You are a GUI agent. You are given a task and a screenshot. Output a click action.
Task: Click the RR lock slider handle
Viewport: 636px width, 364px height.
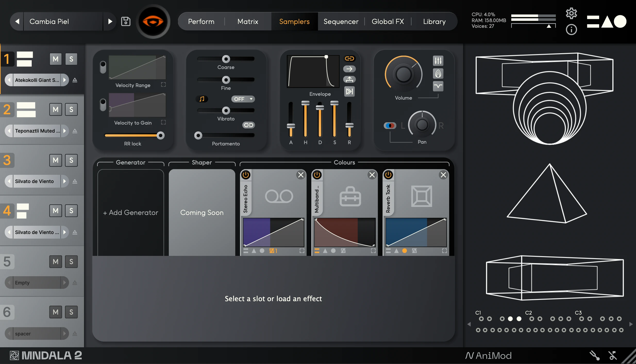[161, 135]
